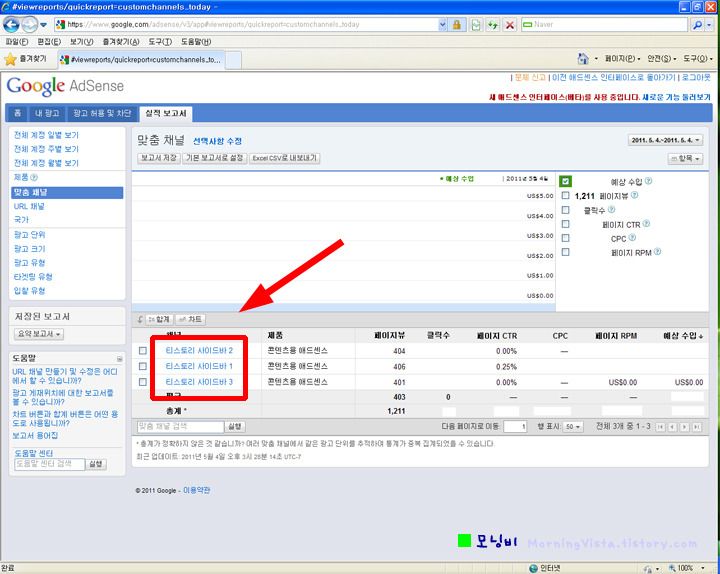The width and height of the screenshot is (720, 574).
Task: Open the 보기(V) menu
Action: (81, 42)
